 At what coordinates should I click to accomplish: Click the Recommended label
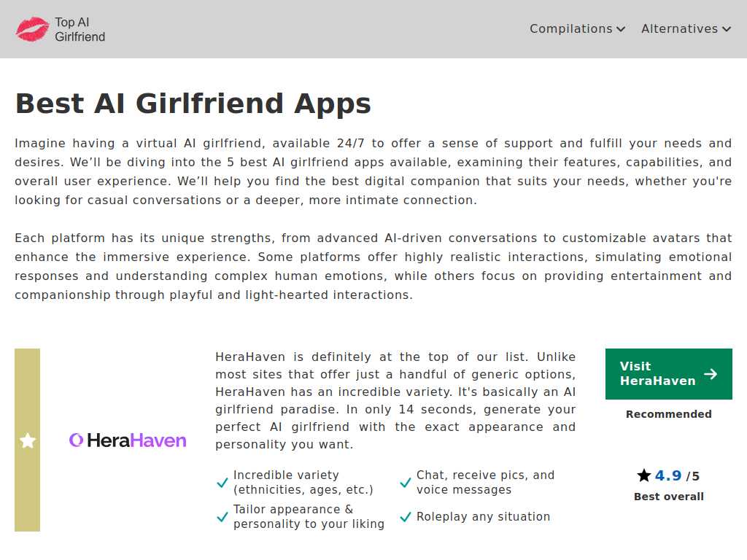coord(668,414)
